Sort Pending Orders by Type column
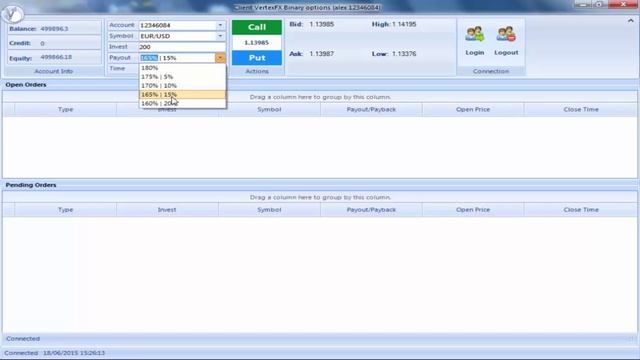The height and width of the screenshot is (360, 640). coord(66,210)
